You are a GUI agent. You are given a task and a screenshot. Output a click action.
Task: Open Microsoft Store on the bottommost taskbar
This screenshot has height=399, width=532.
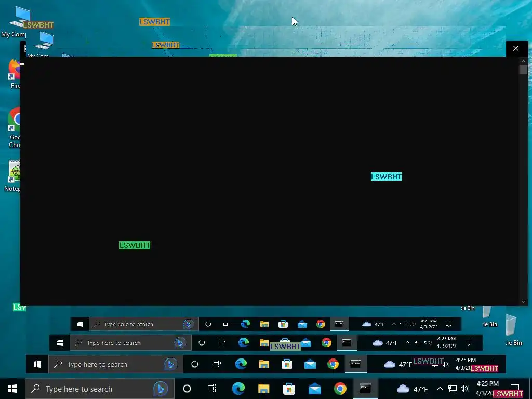289,389
